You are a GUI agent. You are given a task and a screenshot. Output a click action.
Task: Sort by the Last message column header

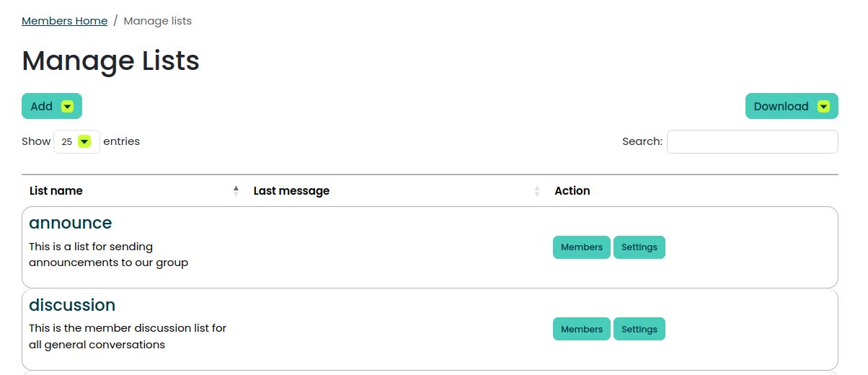click(x=291, y=191)
